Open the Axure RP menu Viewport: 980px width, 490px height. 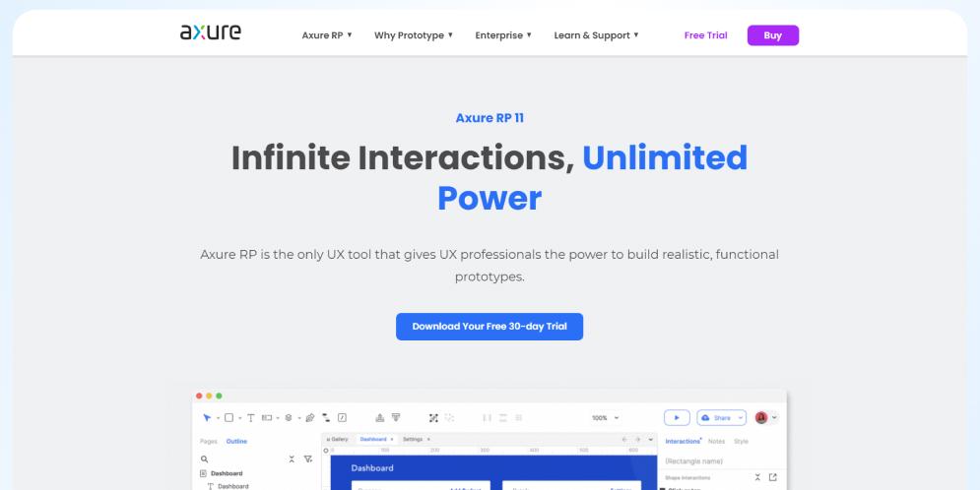point(327,35)
